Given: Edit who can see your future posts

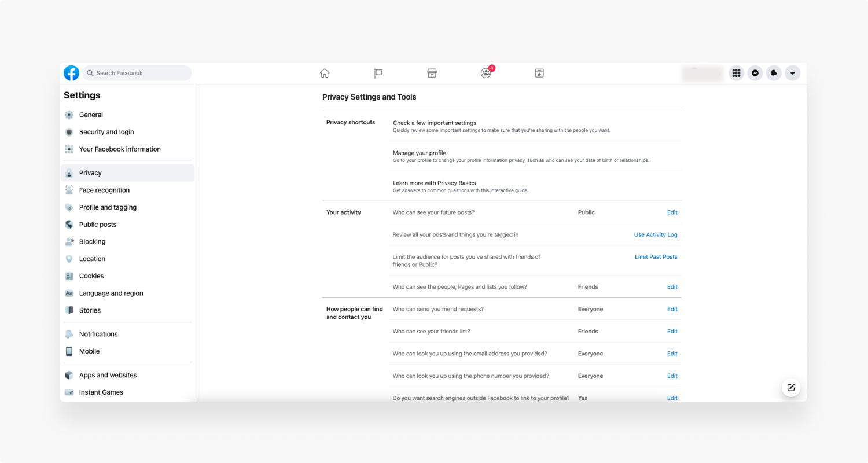Looking at the screenshot, I should tap(672, 212).
